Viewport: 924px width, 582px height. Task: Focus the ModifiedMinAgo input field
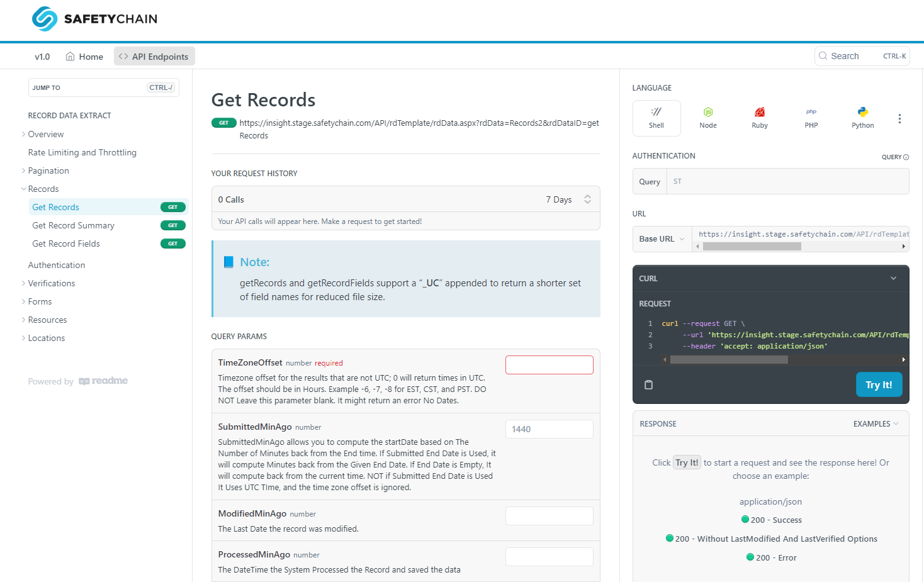[x=549, y=516]
